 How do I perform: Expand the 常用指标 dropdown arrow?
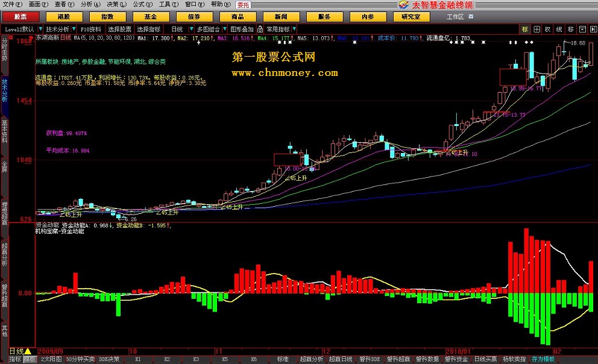point(294,29)
